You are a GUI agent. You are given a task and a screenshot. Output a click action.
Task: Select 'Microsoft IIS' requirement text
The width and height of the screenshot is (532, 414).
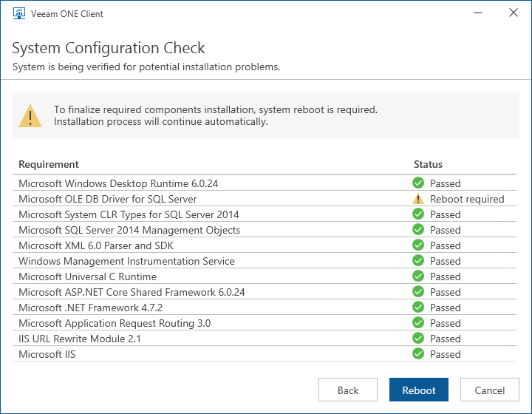coord(47,354)
